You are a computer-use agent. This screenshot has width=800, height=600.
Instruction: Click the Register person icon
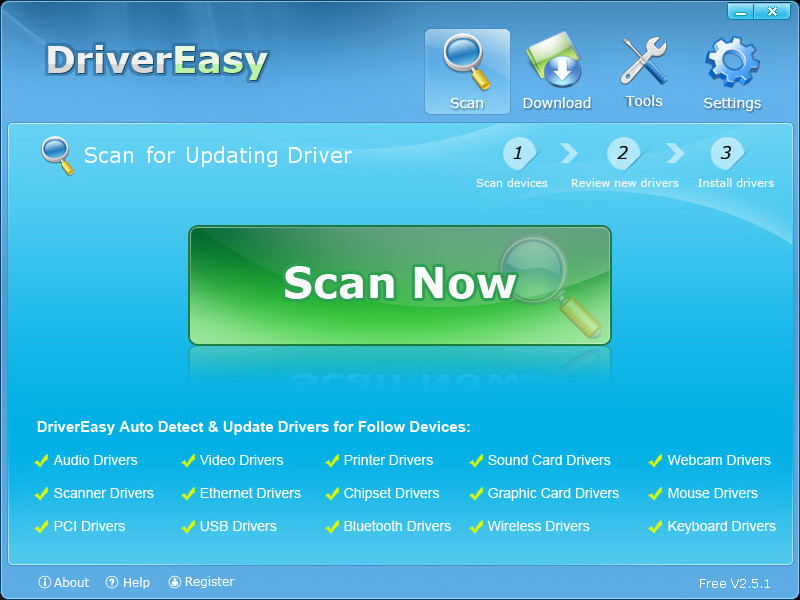pos(174,582)
